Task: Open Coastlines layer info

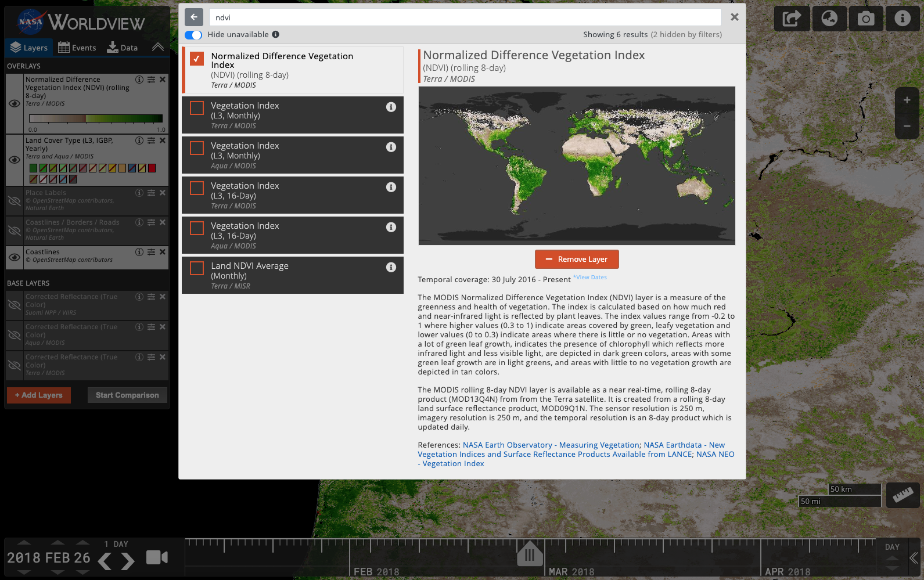Action: [139, 252]
